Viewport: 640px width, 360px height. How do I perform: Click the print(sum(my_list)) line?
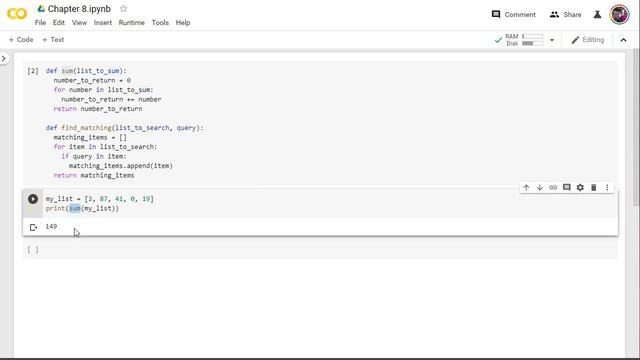click(x=82, y=209)
